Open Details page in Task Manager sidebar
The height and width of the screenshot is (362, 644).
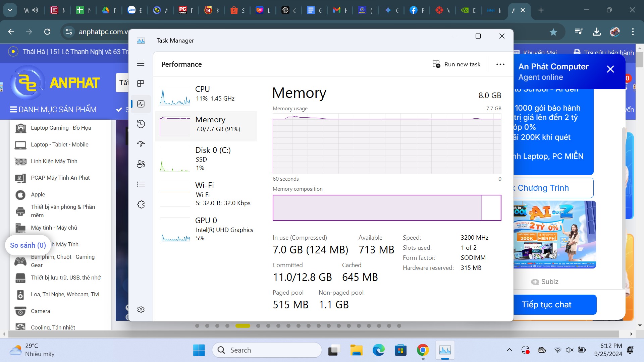coord(141,184)
